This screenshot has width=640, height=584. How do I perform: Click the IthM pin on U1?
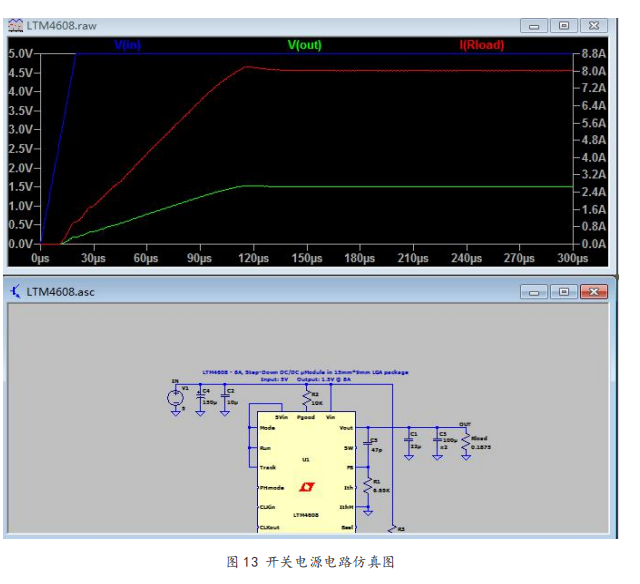[x=347, y=507]
